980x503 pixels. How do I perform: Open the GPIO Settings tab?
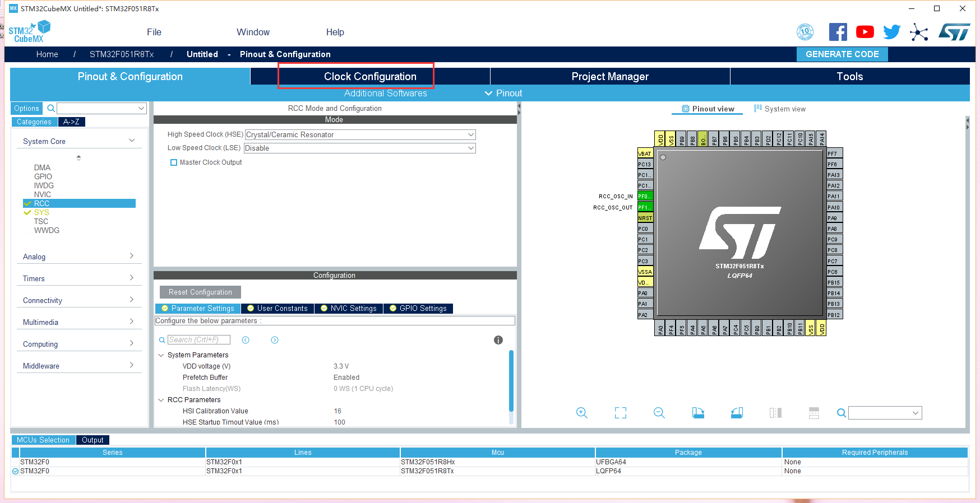point(418,308)
